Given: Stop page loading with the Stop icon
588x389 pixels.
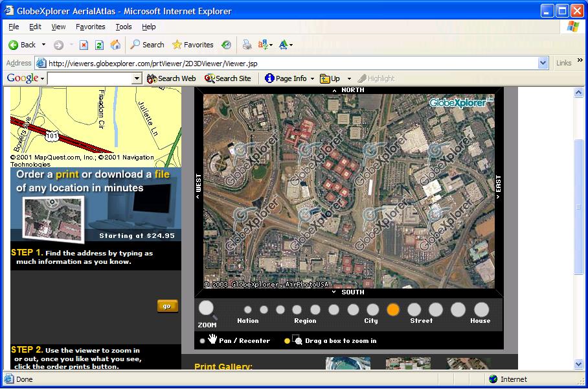Looking at the screenshot, I should point(84,45).
